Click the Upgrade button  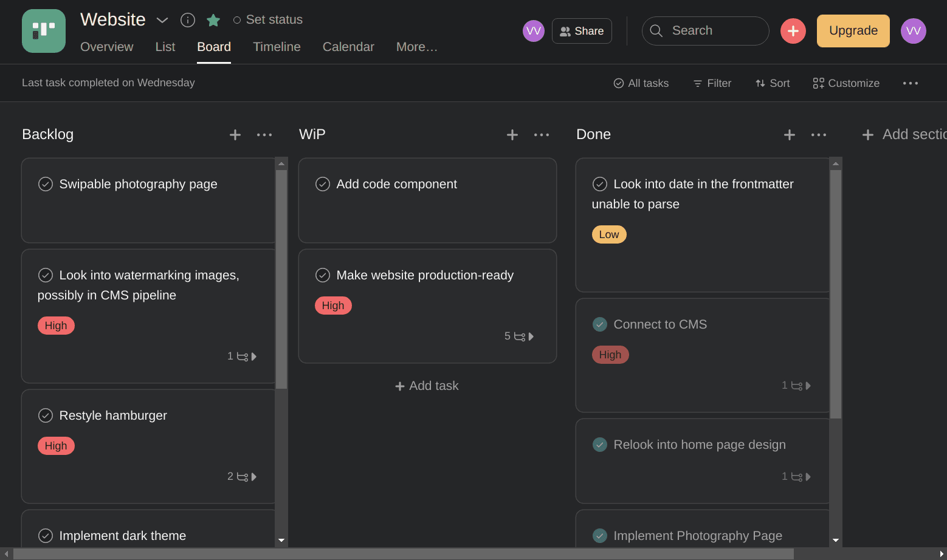[x=853, y=30]
